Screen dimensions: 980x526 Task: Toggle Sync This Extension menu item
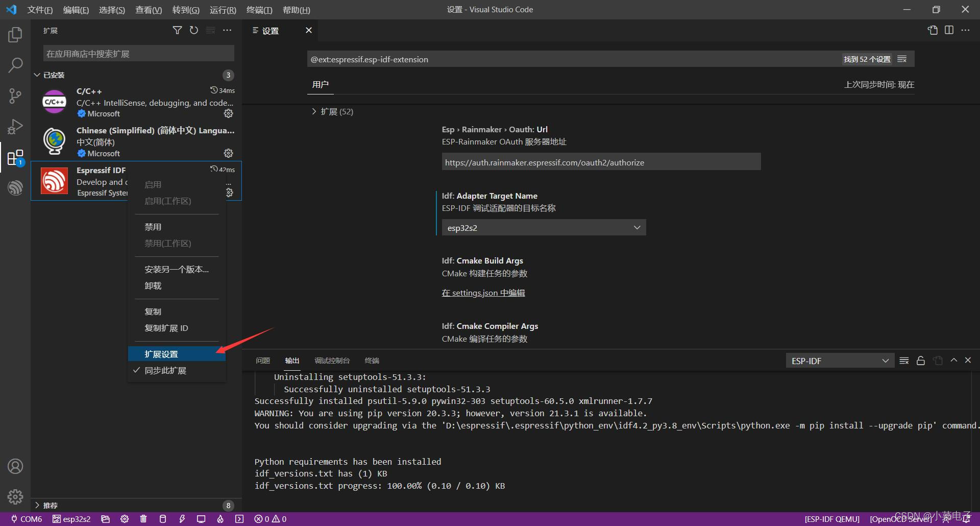[x=177, y=370]
